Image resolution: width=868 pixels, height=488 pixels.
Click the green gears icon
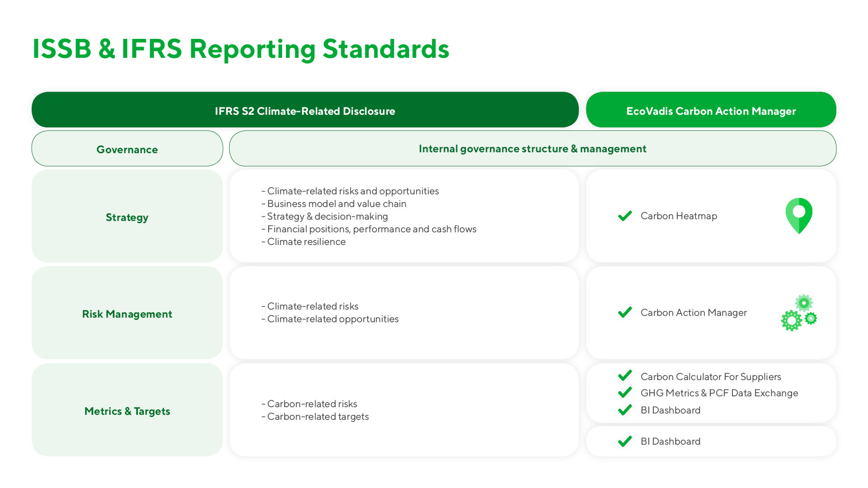click(x=799, y=313)
